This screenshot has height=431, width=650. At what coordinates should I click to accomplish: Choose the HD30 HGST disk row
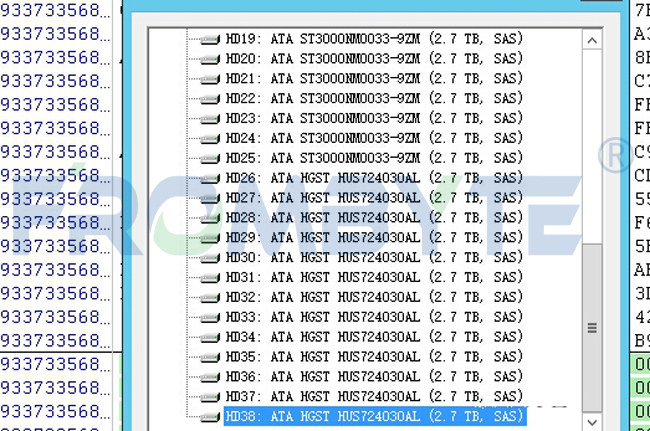coord(375,258)
